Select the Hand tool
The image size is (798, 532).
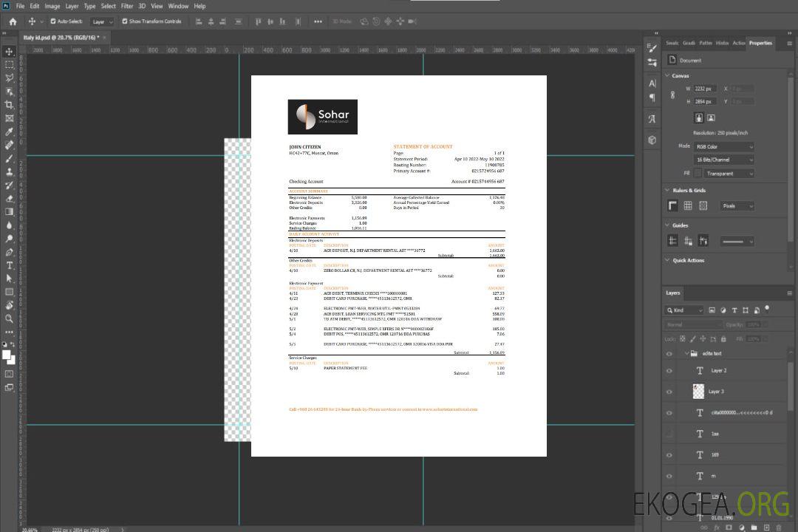click(x=9, y=305)
